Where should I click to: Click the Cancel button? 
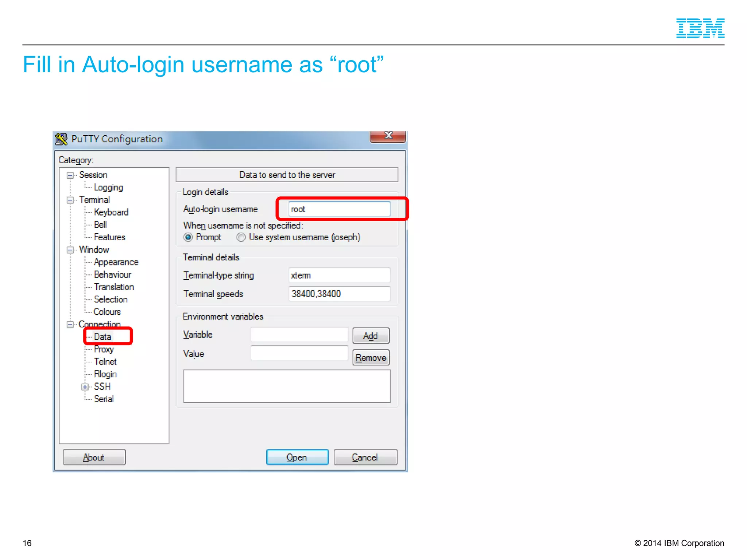tap(365, 457)
